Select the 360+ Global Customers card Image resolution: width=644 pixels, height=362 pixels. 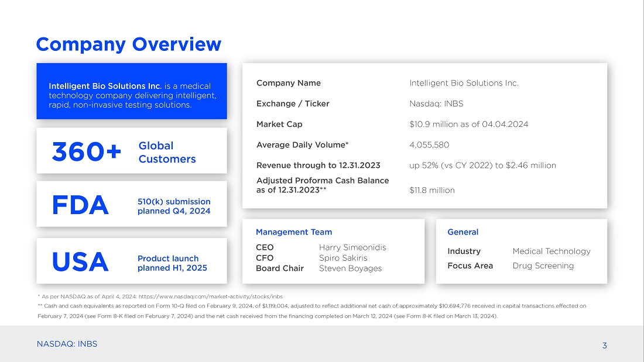[131, 151]
